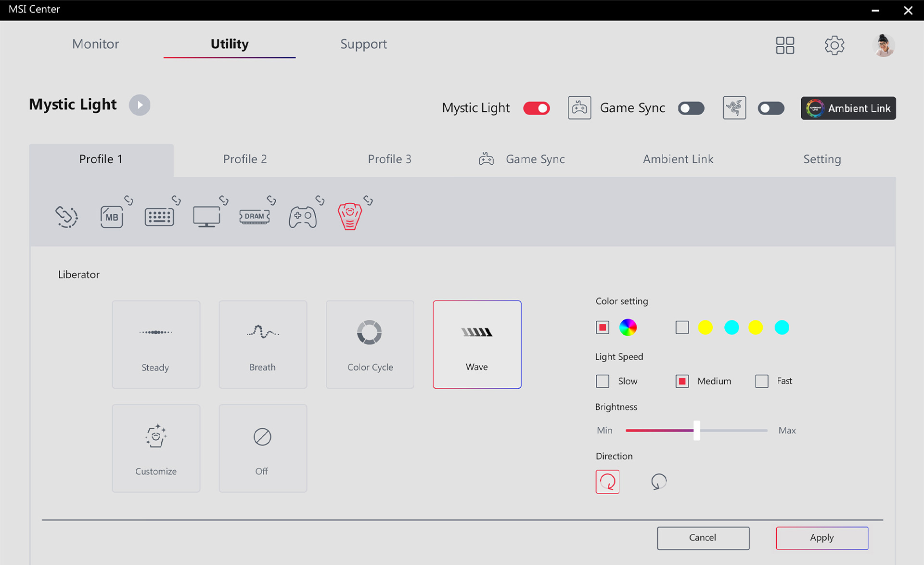This screenshot has width=924, height=565.
Task: Click the Ambient Link button
Action: (848, 108)
